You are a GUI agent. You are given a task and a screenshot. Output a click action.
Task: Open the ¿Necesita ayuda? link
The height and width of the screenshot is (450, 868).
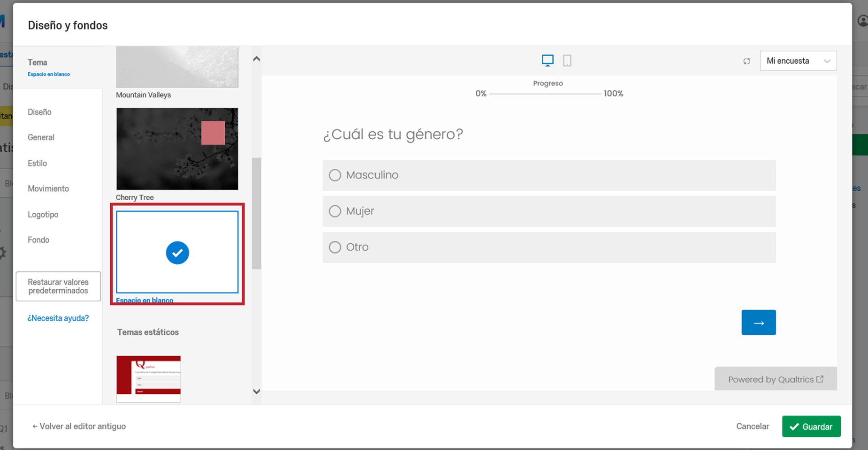[x=58, y=318]
